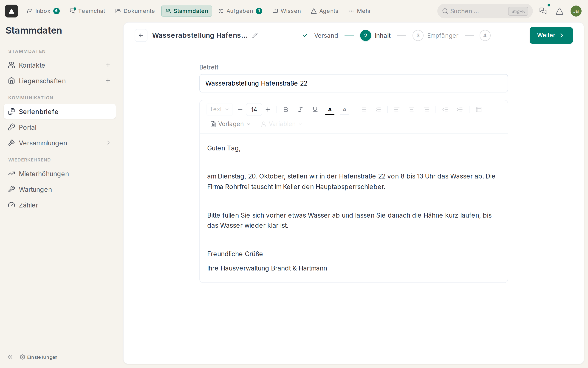Increase paragraph indent
The image size is (588, 368).
[x=460, y=109]
